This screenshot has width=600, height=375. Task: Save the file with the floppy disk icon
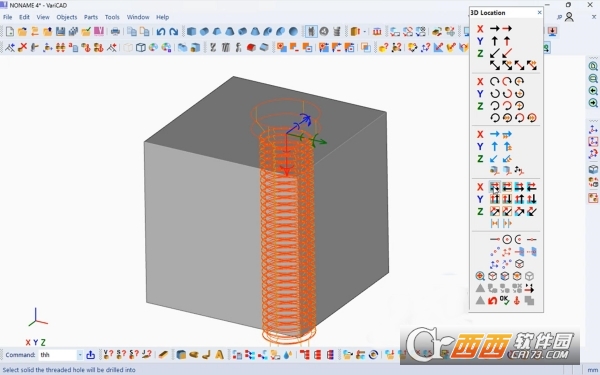click(60, 31)
